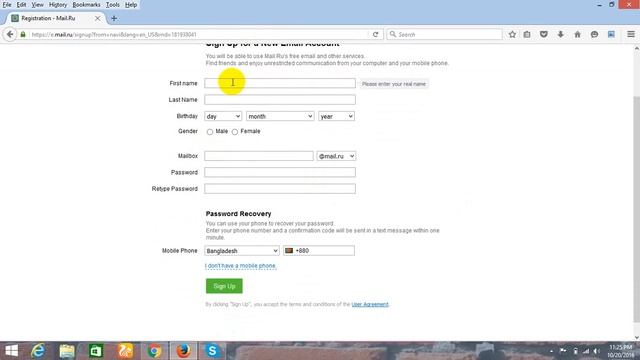Select the Registration - Mail.Ru tab
Image resolution: width=640 pixels, height=360 pixels.
(x=55, y=18)
